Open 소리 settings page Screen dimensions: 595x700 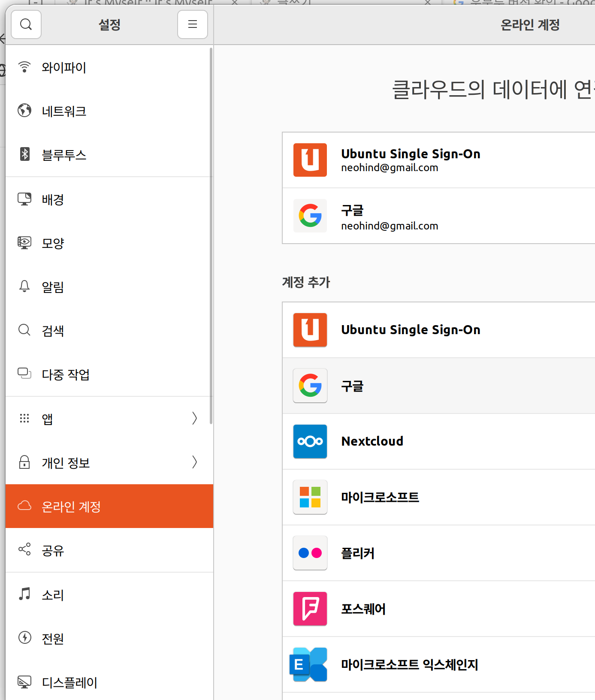pos(109,594)
